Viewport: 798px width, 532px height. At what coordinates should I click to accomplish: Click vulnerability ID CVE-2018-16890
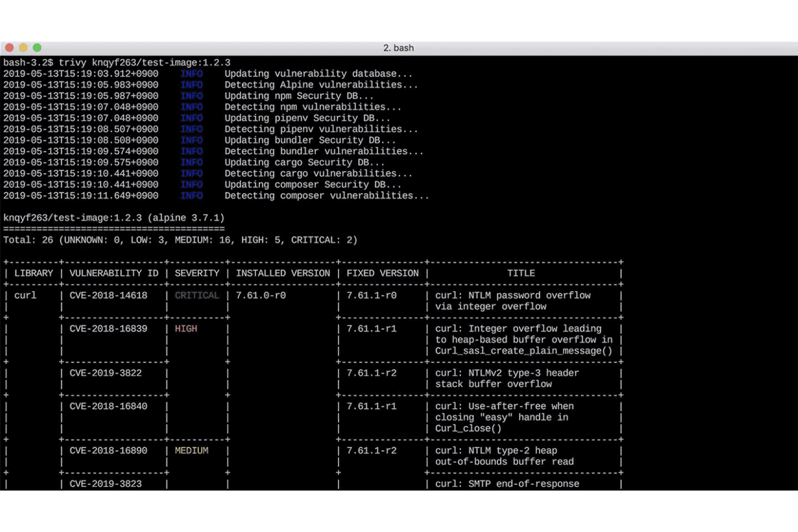tap(108, 451)
